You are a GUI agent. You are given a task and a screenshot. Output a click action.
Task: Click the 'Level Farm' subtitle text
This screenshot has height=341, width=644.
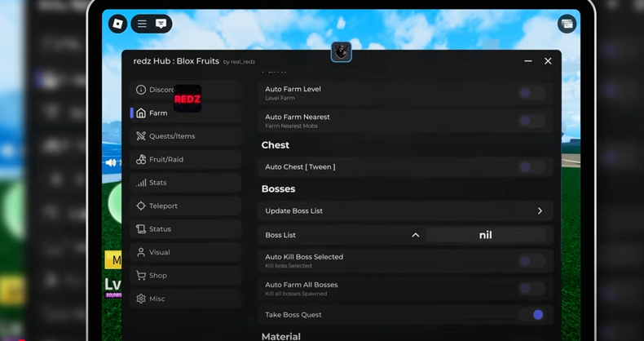point(280,98)
